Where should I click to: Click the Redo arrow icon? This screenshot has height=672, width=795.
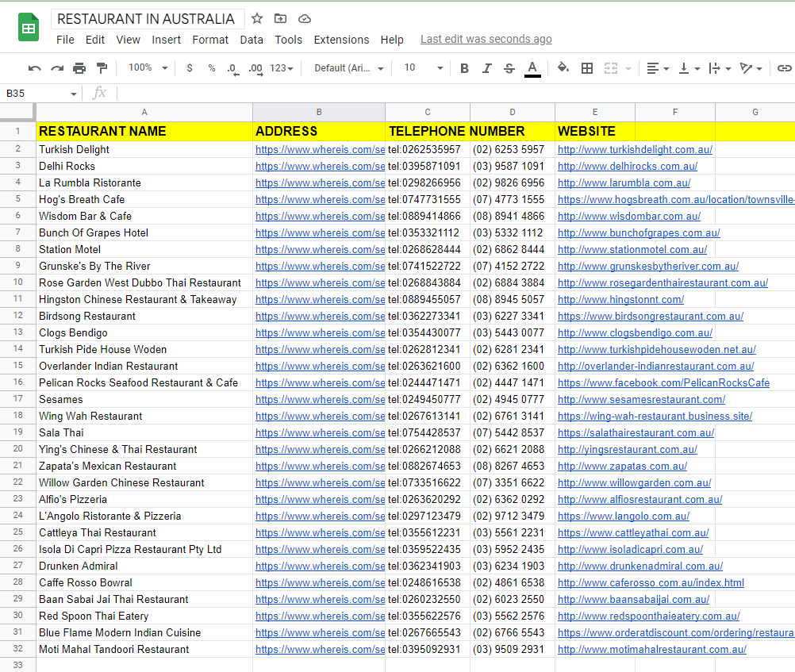click(x=57, y=68)
